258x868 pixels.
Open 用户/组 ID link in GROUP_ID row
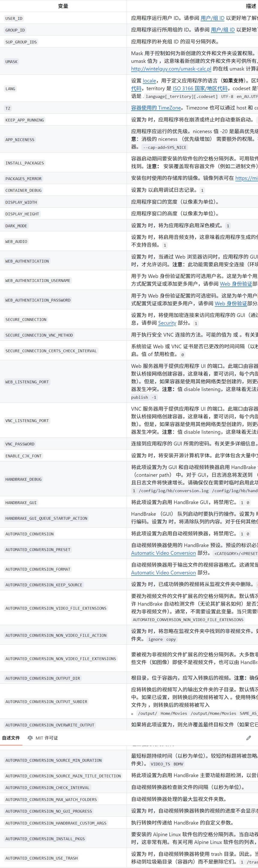click(x=223, y=30)
